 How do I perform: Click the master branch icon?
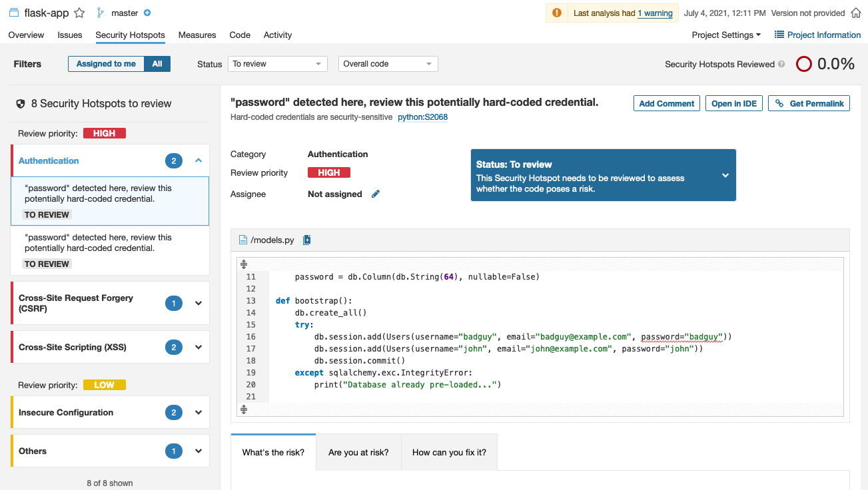click(x=101, y=13)
